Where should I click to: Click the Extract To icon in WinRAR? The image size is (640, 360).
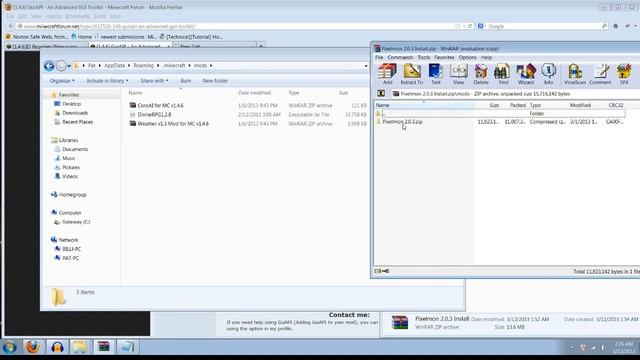(411, 74)
